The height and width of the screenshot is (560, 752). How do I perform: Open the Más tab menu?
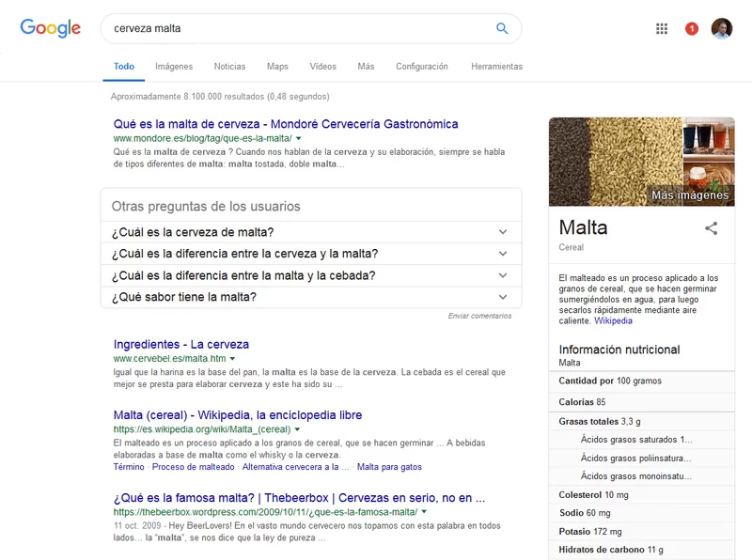(x=366, y=66)
